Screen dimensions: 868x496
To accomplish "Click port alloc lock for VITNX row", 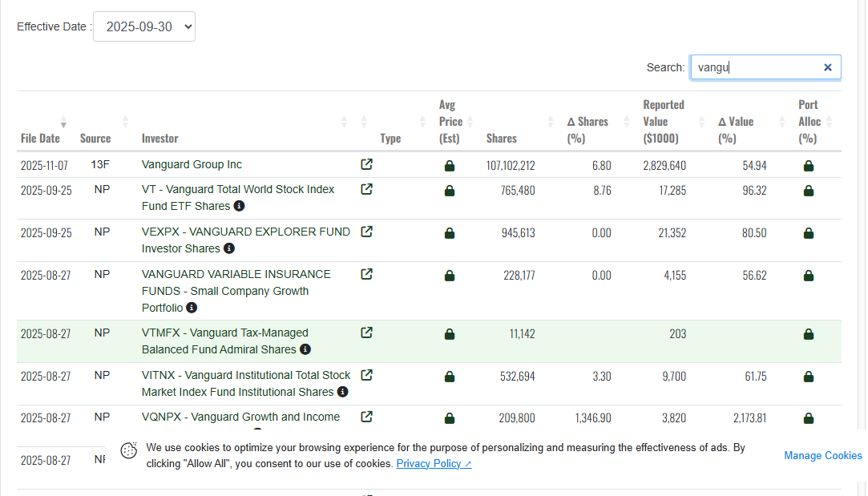I will (x=808, y=377).
